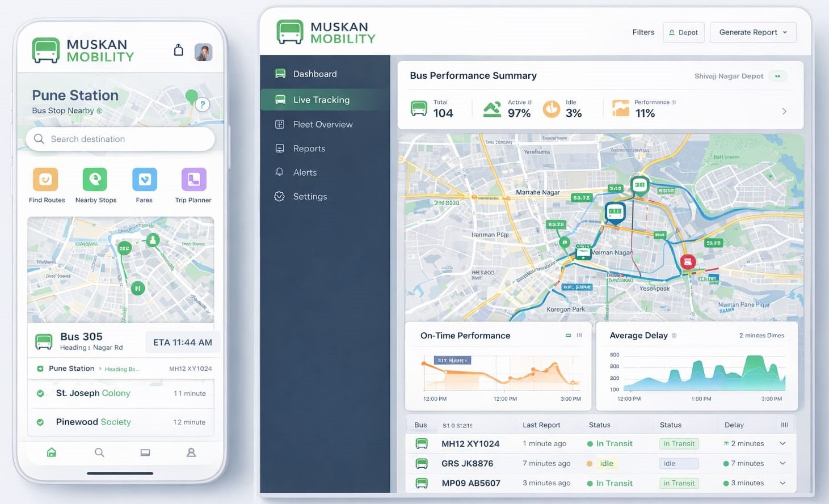The image size is (829, 504).
Task: Tap the search icon in bottom navigation
Action: tap(99, 452)
